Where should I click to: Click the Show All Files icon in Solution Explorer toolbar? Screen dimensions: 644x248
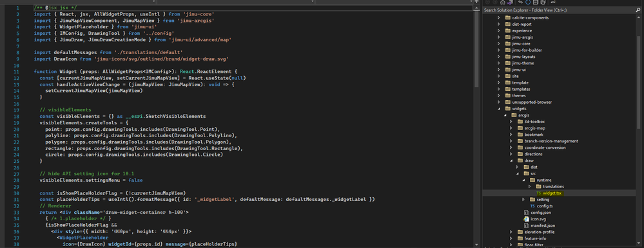pos(543,2)
